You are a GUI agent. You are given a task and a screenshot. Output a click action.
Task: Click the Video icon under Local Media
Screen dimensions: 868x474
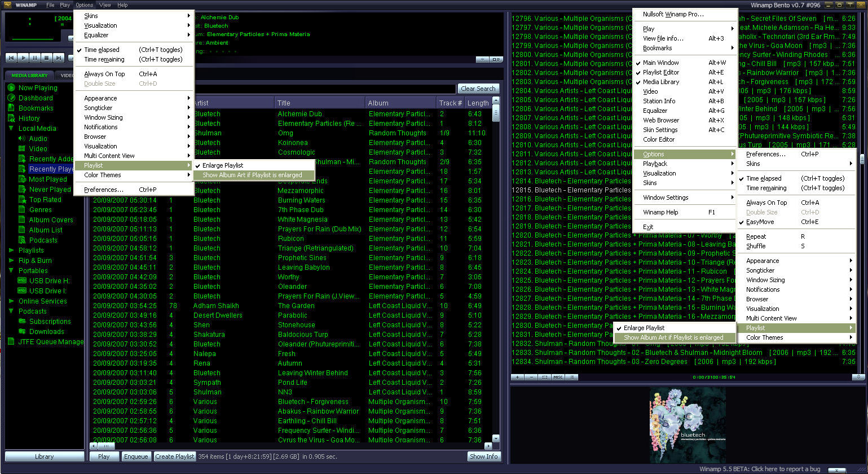tap(22, 149)
